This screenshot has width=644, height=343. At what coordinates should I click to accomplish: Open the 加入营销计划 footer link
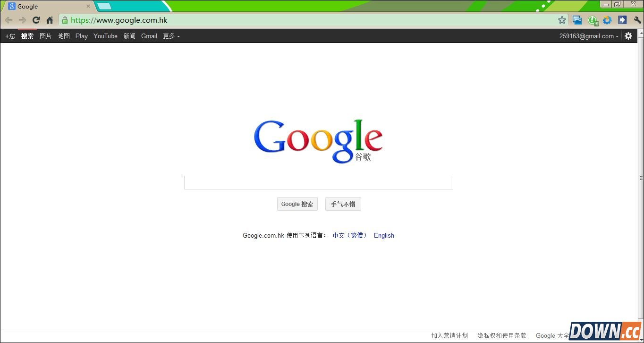pos(449,335)
